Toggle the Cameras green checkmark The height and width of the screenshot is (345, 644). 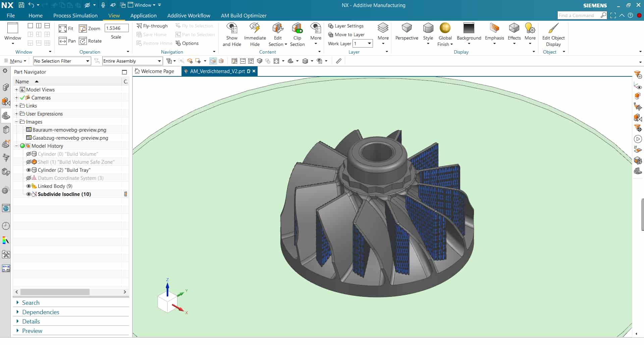pyautogui.click(x=22, y=98)
